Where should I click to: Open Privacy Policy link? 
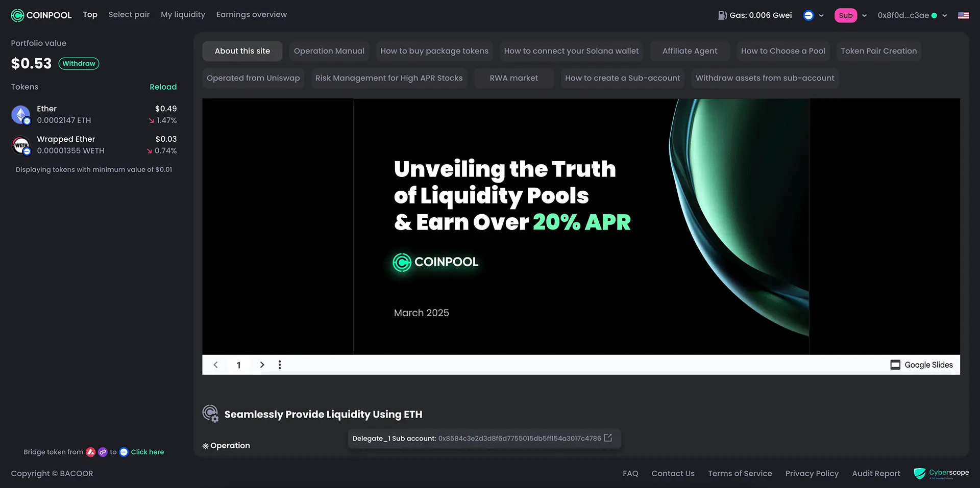click(812, 473)
